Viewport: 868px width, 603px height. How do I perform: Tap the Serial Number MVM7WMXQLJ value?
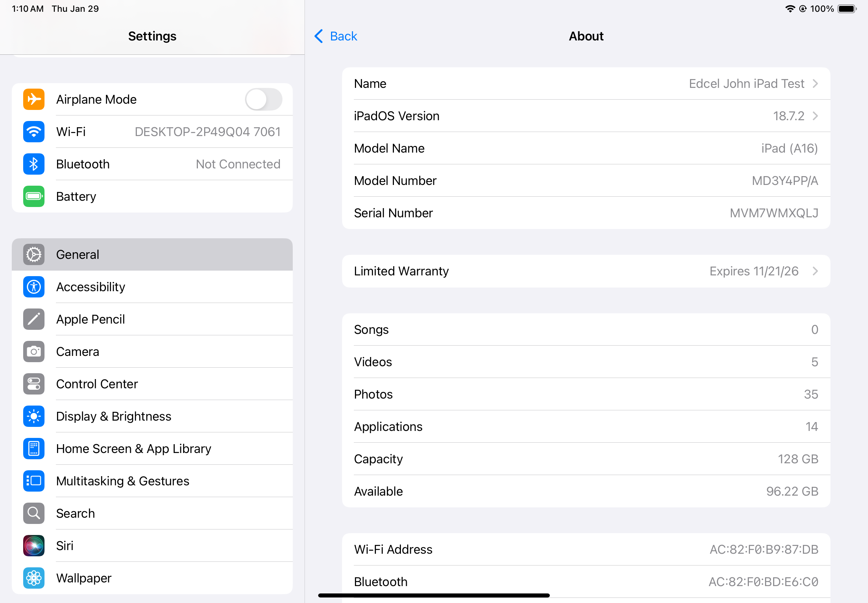click(774, 213)
